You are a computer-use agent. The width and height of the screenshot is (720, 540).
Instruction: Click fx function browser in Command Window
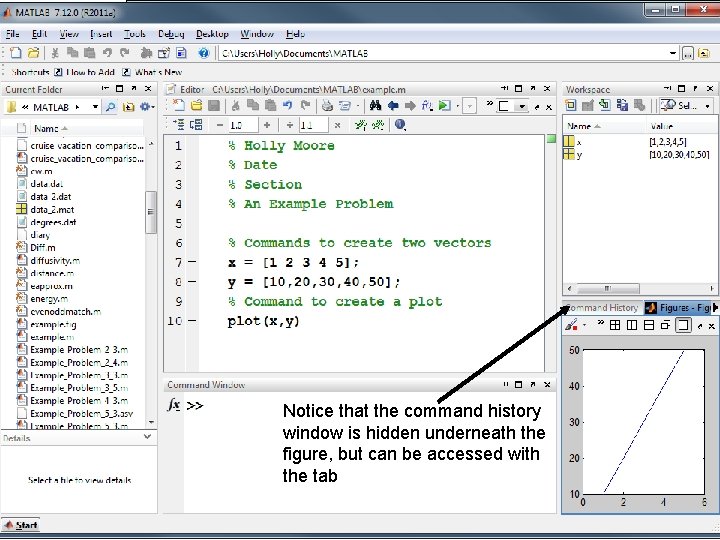(174, 405)
